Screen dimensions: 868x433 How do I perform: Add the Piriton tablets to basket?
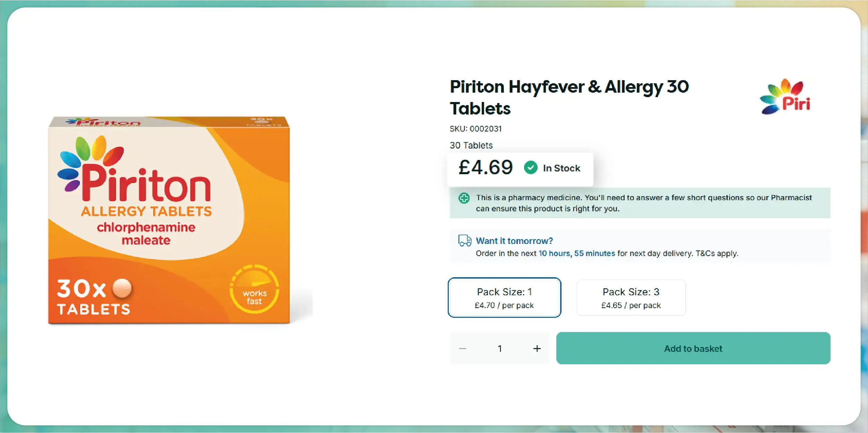tap(693, 348)
